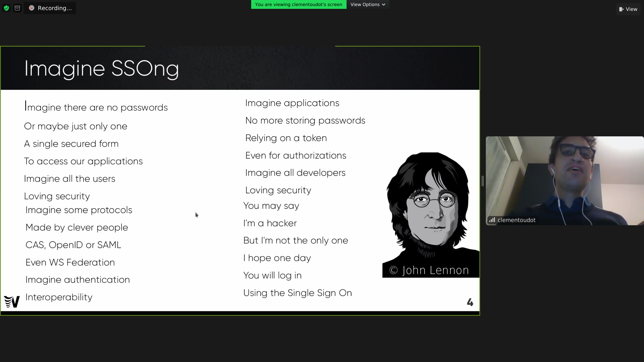Click the line "Imagine there are no passwords"
The image size is (644, 362).
point(96,107)
